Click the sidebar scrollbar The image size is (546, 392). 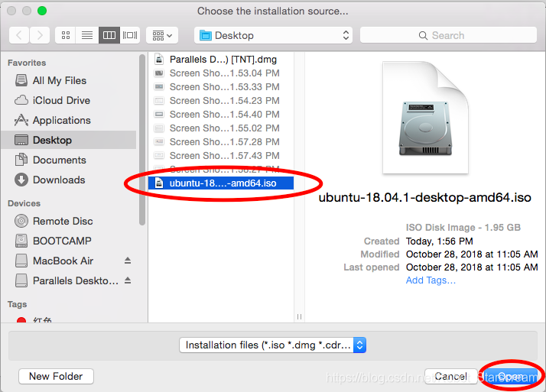click(x=141, y=139)
